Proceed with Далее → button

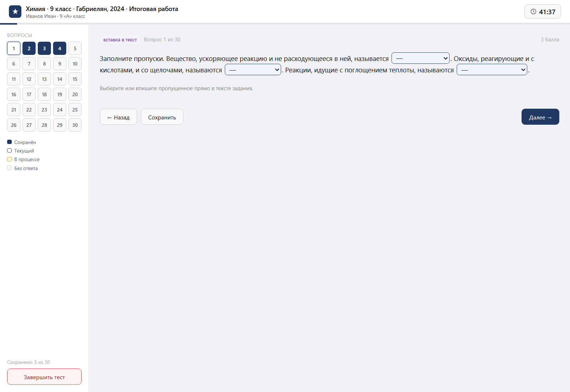(540, 117)
